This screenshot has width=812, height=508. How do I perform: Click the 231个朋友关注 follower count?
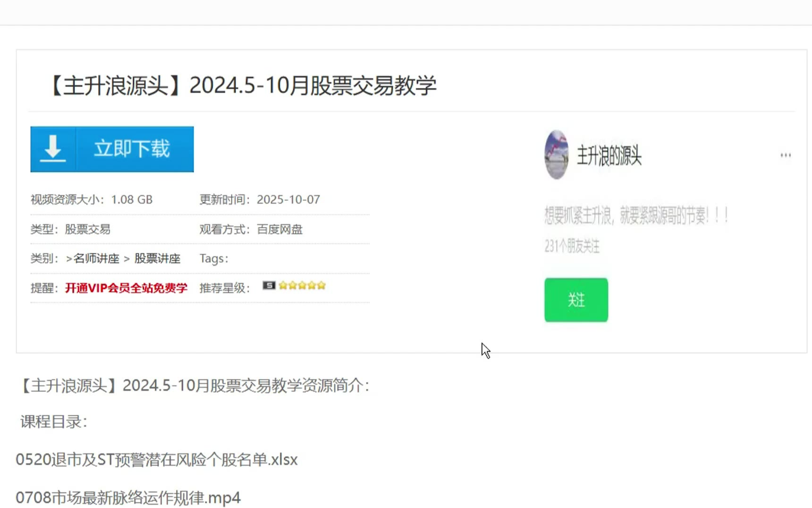tap(572, 246)
